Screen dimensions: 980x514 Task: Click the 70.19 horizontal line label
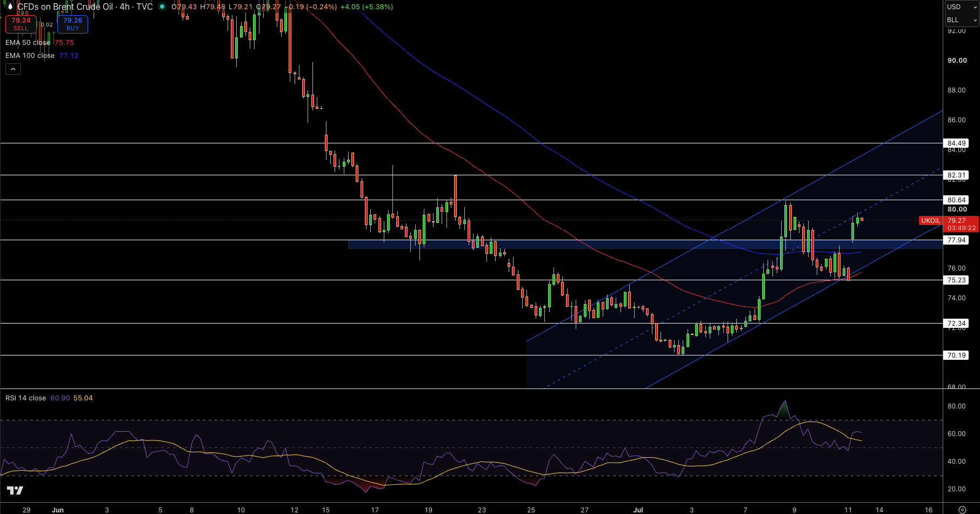[x=956, y=355]
